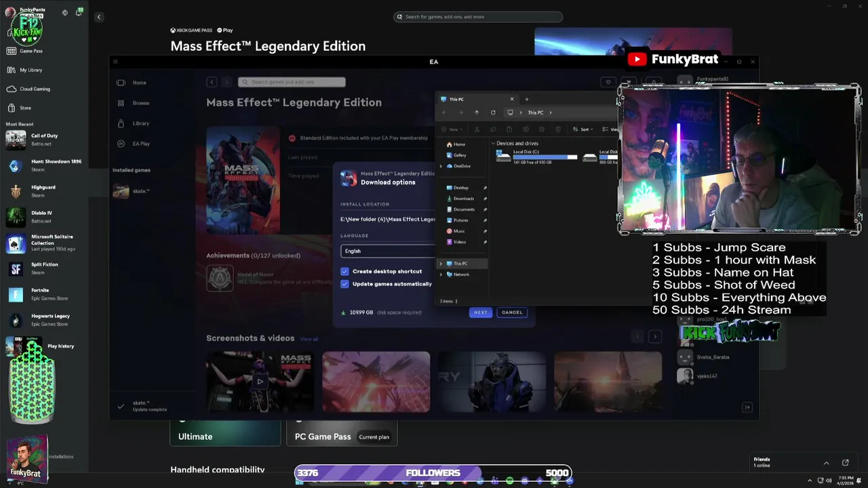This screenshot has height=488, width=868.
Task: Play first Mass Effect trailer thumbnail
Action: coord(260,382)
